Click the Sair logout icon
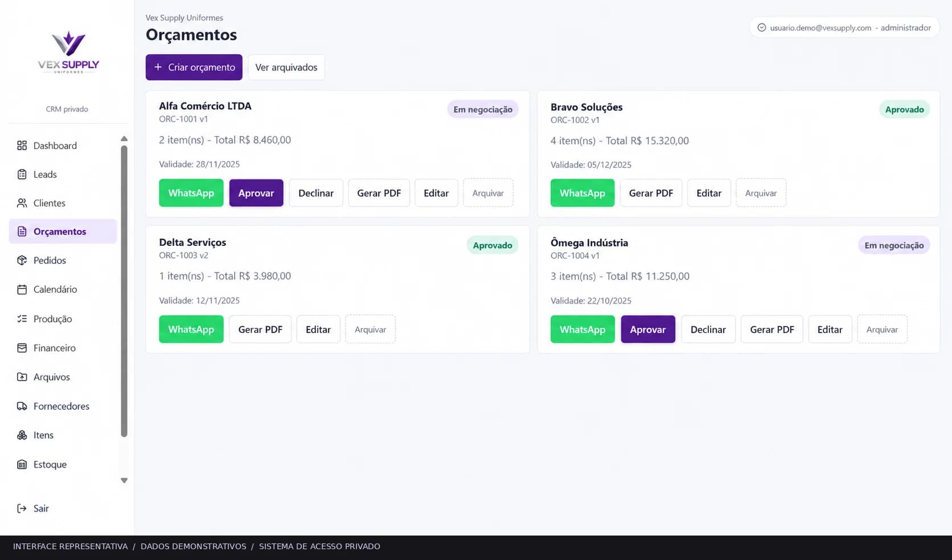952x560 pixels. pyautogui.click(x=22, y=509)
